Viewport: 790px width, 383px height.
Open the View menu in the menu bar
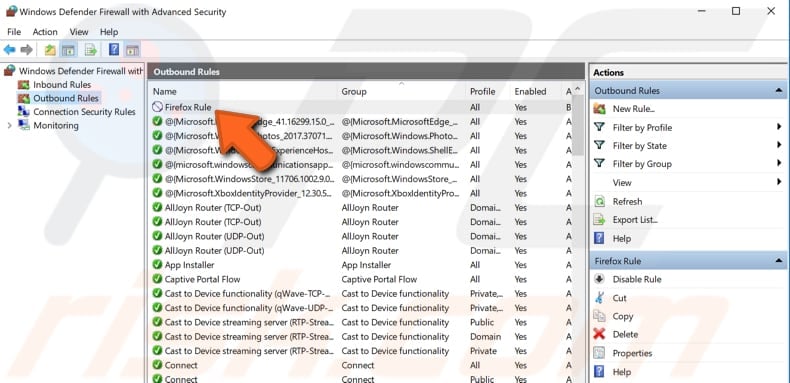[x=79, y=32]
